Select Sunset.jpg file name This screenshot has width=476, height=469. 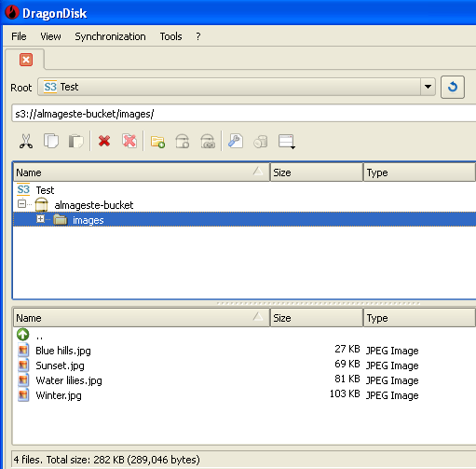click(60, 366)
